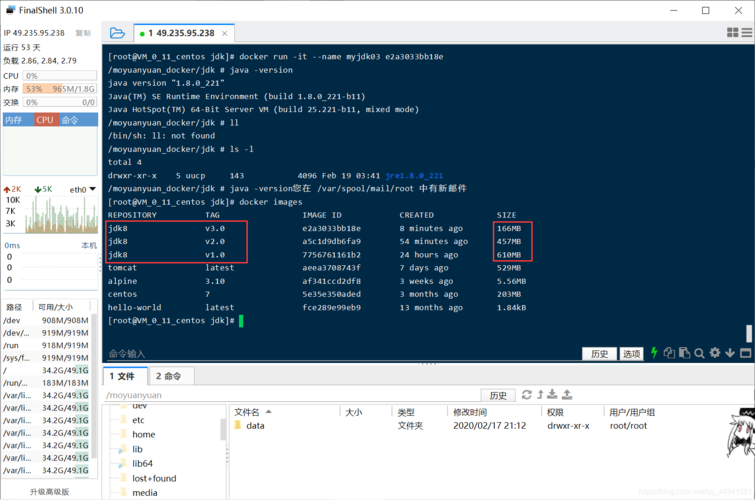
Task: Select the home folder in directory tree
Action: click(x=143, y=434)
